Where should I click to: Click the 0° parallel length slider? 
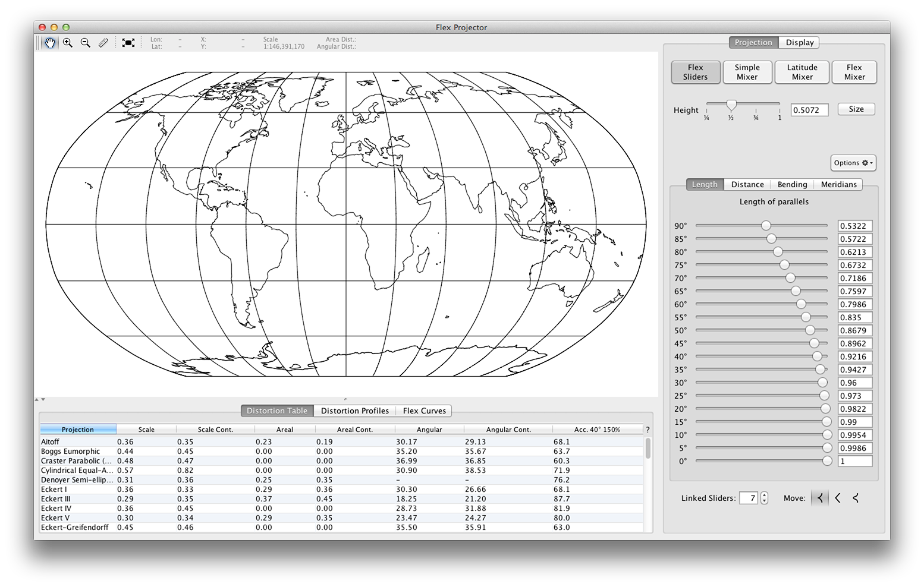pyautogui.click(x=761, y=461)
